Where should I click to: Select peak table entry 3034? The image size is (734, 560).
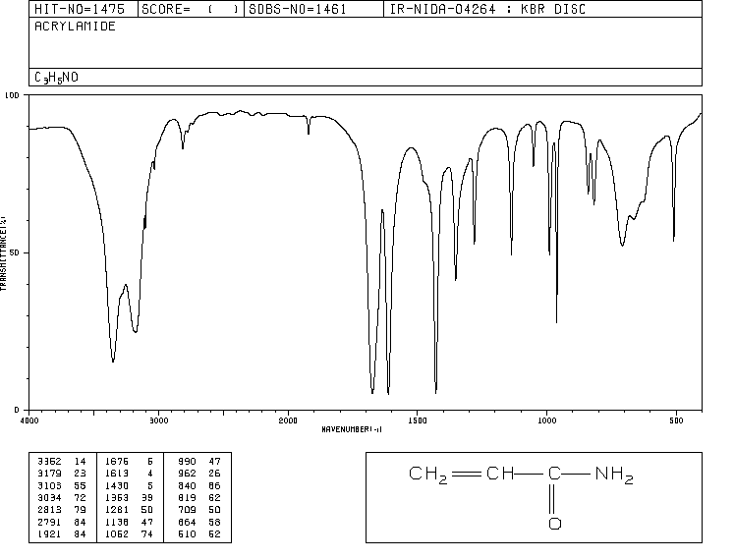tap(49, 498)
